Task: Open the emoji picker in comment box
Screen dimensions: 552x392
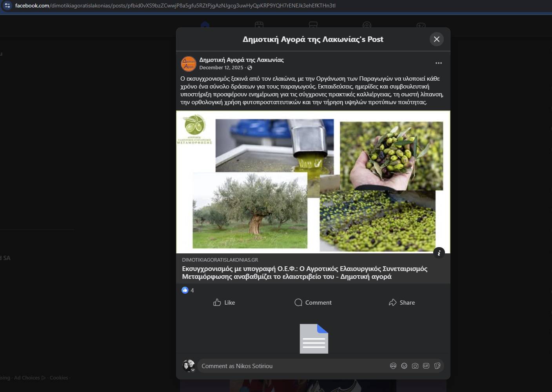Action: coord(404,366)
